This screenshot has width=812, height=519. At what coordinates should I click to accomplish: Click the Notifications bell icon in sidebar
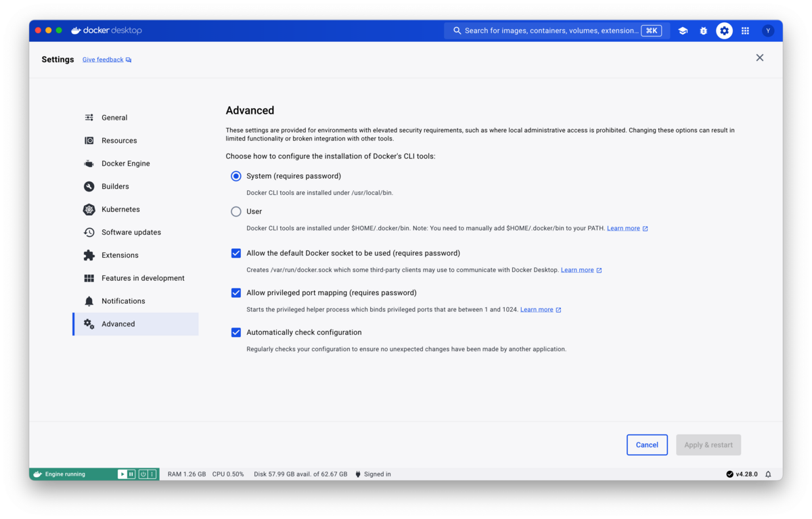tap(89, 301)
